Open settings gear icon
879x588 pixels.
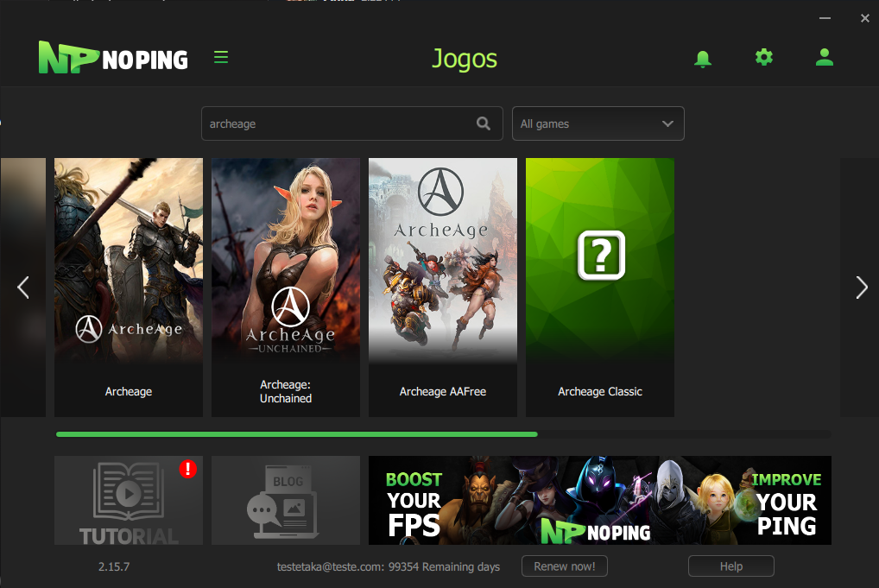(763, 57)
